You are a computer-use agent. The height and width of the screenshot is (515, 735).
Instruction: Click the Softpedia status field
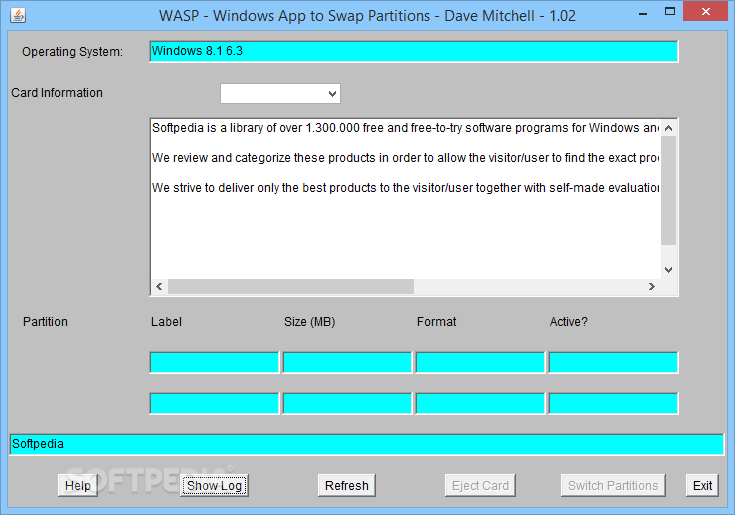tap(367, 444)
